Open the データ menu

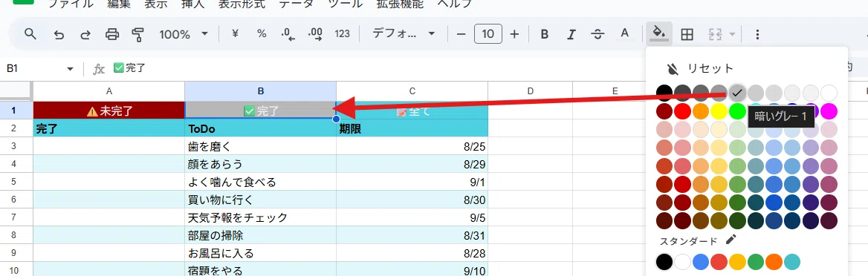(296, 4)
